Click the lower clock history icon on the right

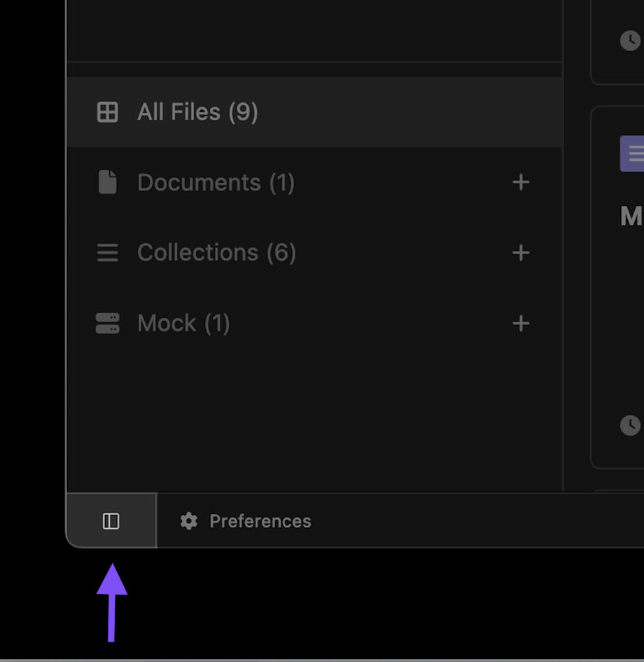click(631, 425)
